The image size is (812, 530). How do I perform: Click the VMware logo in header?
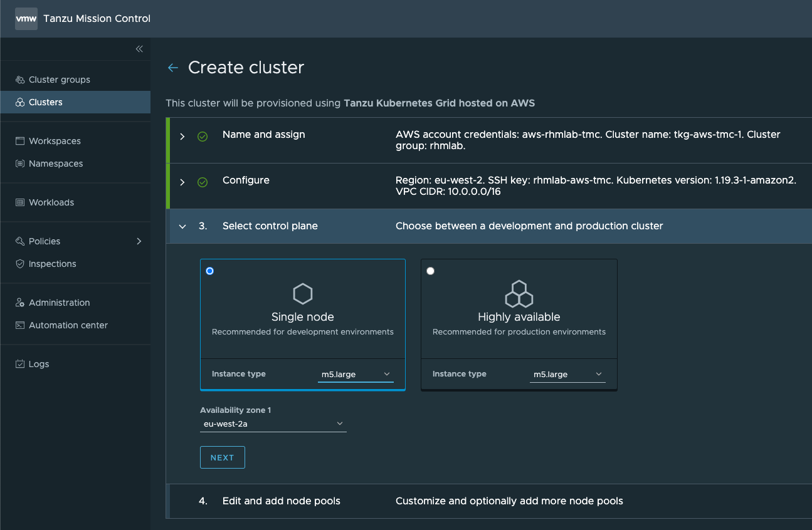(x=26, y=19)
